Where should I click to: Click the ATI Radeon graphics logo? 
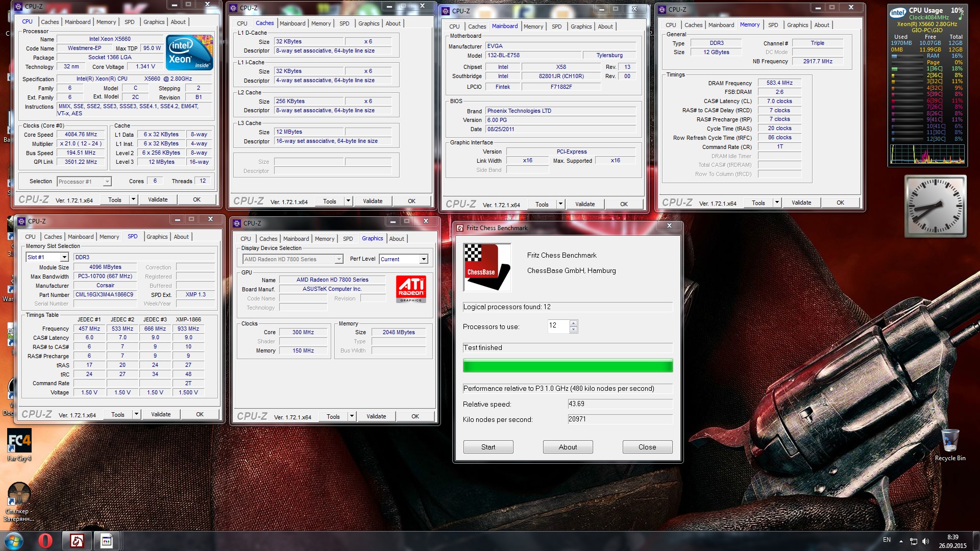411,289
